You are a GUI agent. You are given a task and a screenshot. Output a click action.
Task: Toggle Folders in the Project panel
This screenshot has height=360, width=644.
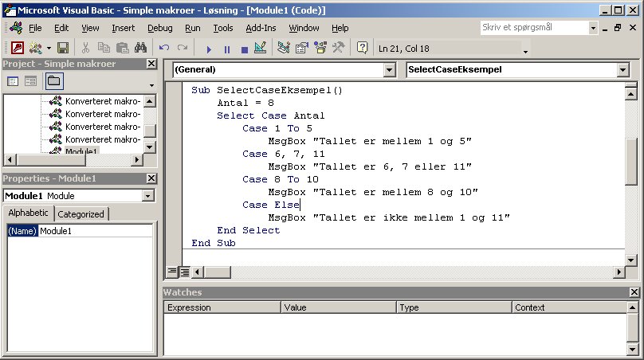click(54, 81)
